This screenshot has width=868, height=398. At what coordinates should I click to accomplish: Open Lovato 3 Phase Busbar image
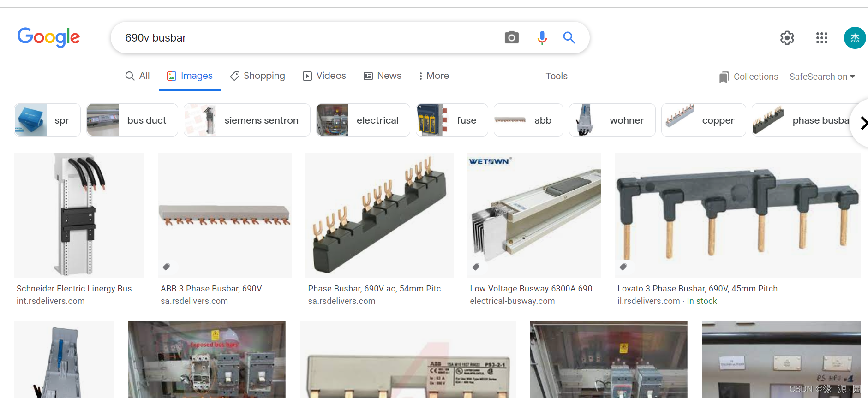[737, 215]
